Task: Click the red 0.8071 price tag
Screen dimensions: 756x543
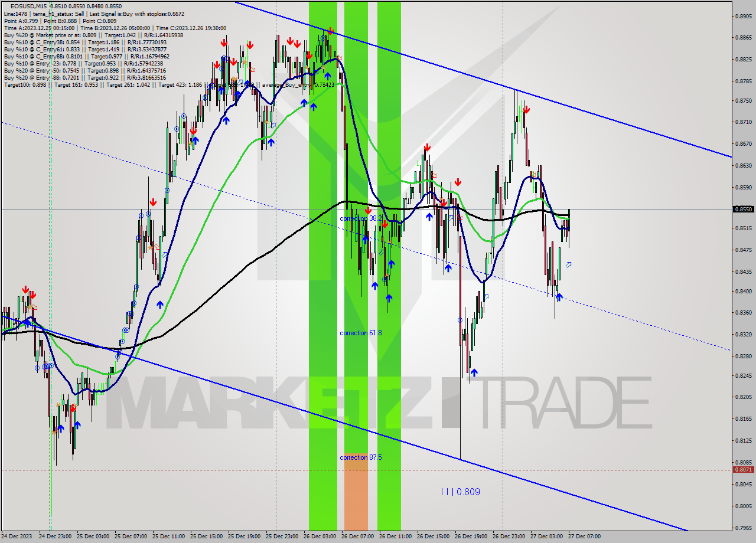Action: pyautogui.click(x=743, y=470)
